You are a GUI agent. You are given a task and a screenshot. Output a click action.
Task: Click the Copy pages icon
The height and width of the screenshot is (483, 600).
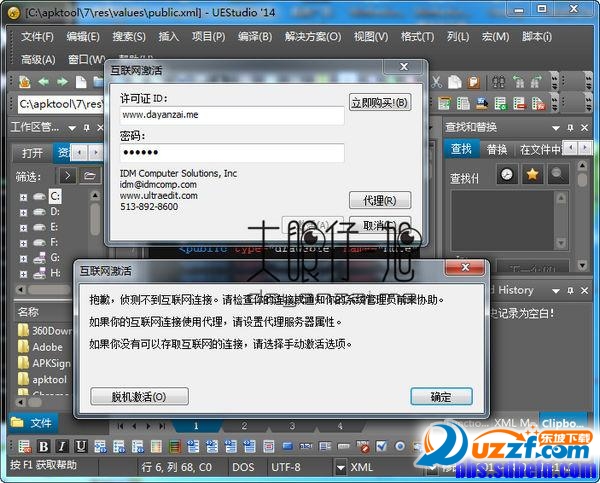click(x=455, y=82)
